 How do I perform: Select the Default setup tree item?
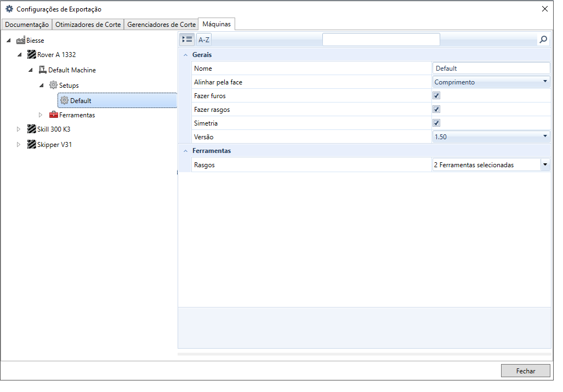click(117, 100)
